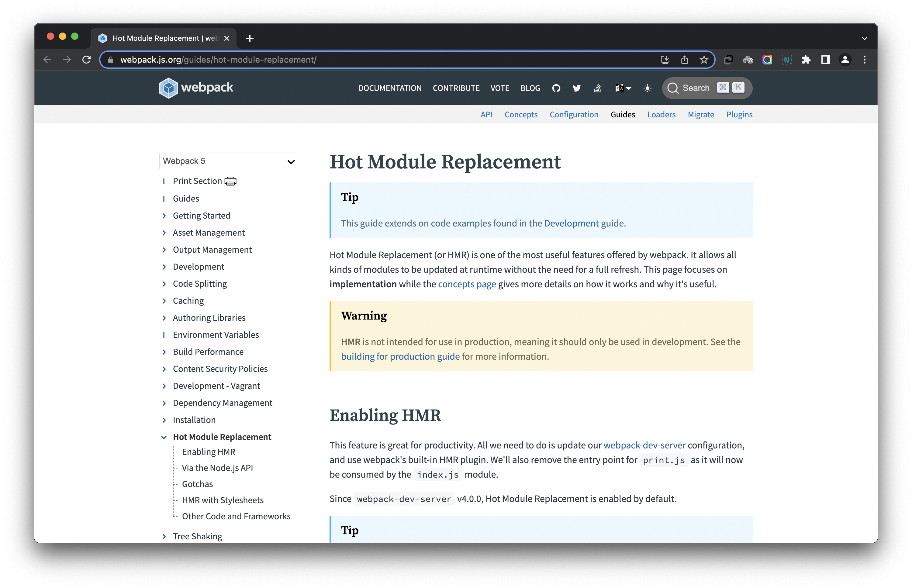
Task: Click the browser reload icon
Action: pos(87,60)
